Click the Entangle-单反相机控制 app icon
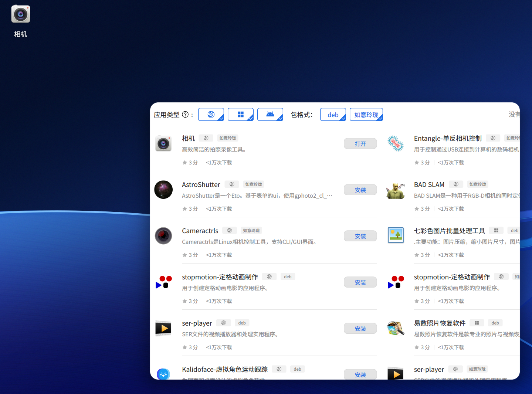Viewport: 532px width, 394px height. pos(395,143)
